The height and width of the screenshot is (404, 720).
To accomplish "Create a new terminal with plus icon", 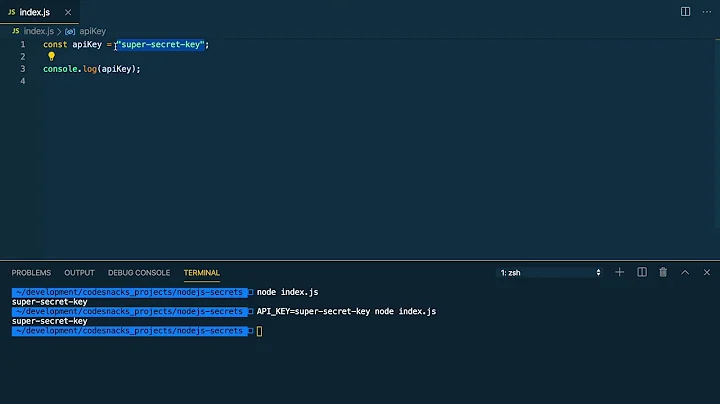I will point(619,272).
